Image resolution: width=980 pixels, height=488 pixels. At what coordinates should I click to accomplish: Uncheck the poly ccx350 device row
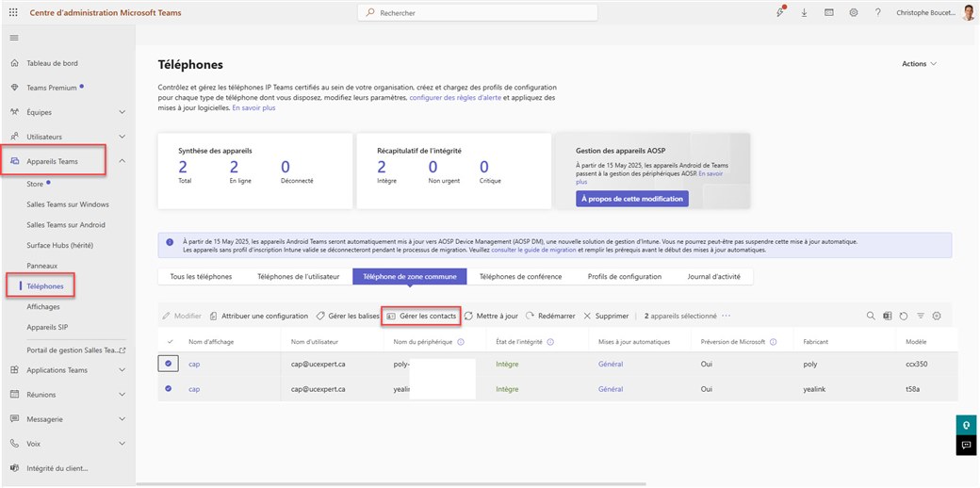[x=170, y=363]
